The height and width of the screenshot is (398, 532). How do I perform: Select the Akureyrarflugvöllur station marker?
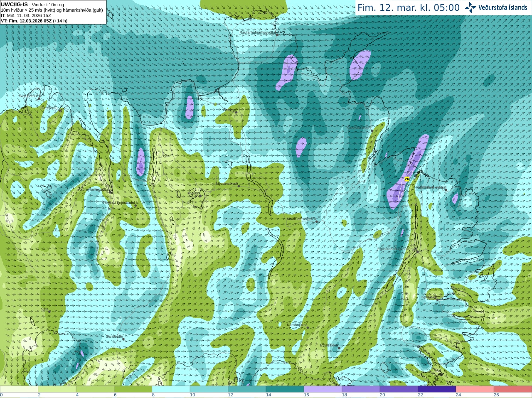[x=111, y=192]
